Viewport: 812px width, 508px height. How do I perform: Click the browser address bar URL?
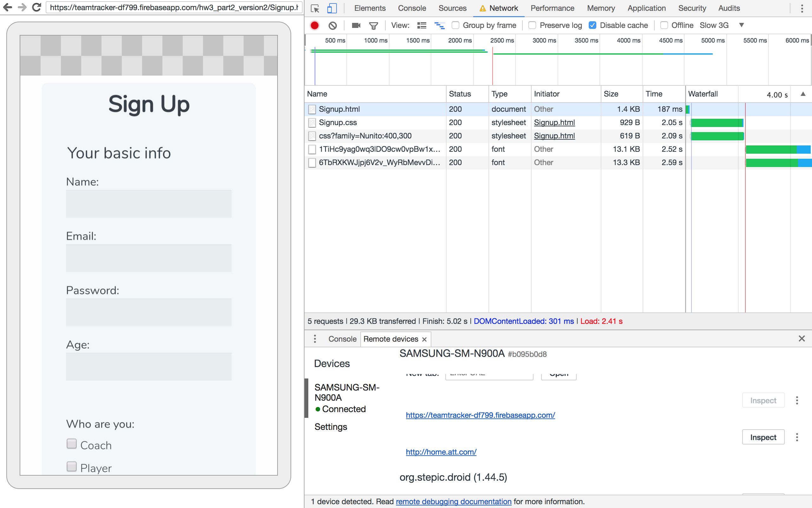[x=174, y=7]
